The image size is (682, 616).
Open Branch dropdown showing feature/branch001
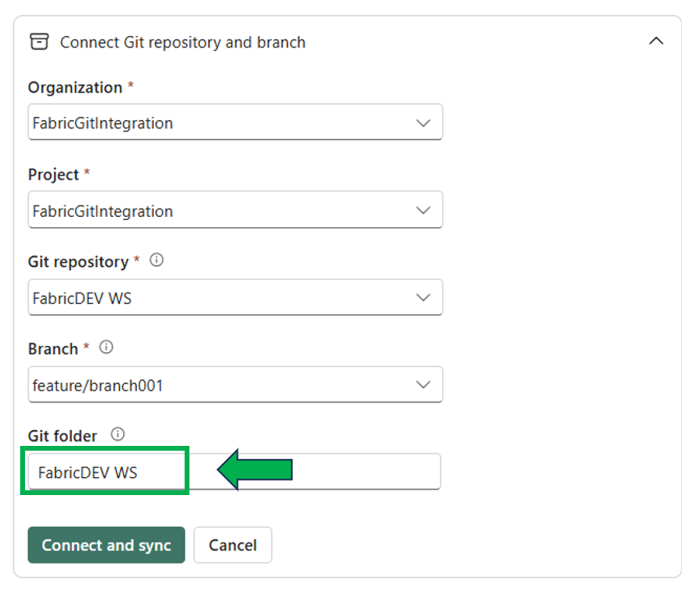(x=235, y=384)
